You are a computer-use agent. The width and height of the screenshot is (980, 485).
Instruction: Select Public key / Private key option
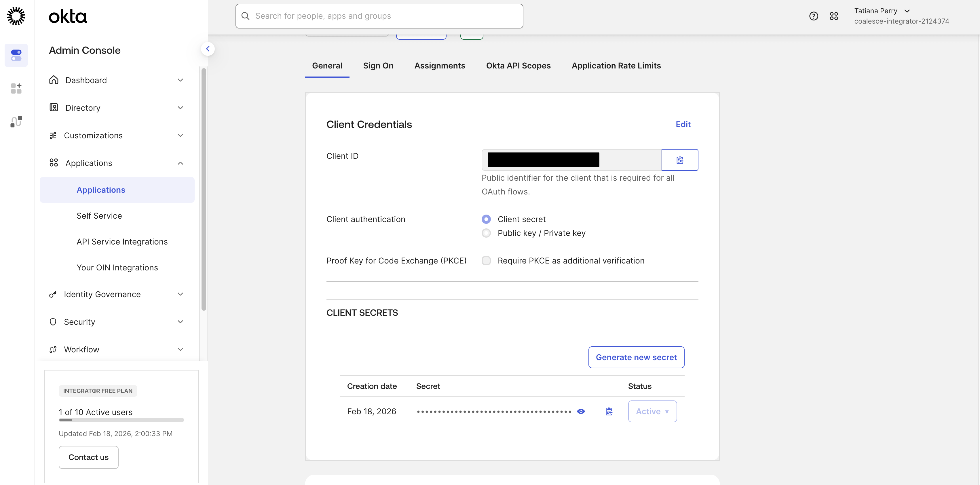click(486, 233)
